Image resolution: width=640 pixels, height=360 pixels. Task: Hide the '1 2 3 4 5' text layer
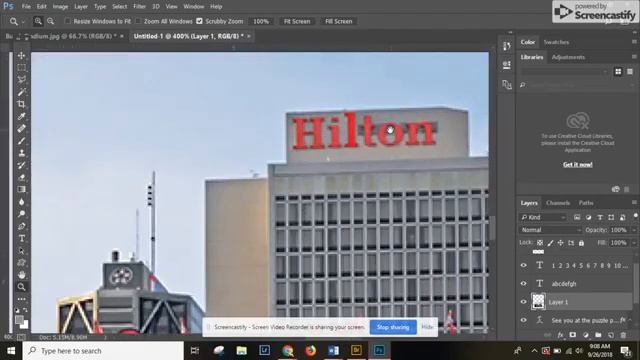[x=524, y=265]
